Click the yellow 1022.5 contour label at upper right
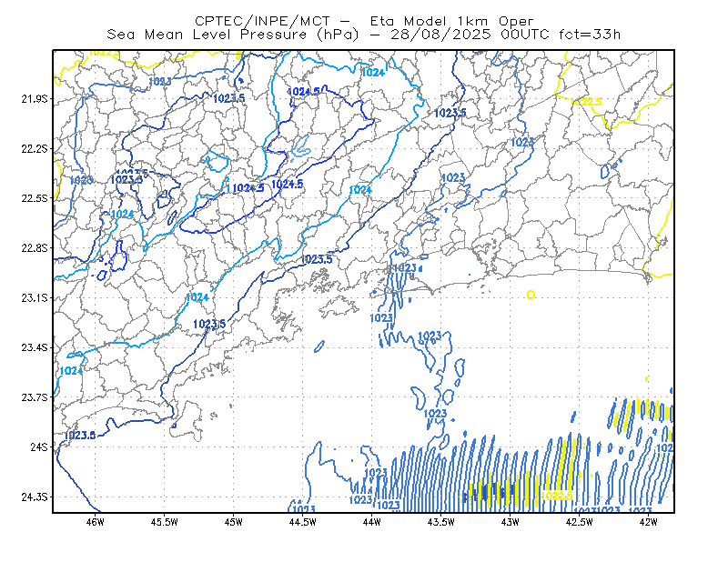This screenshot has height=562, width=728. 586,101
